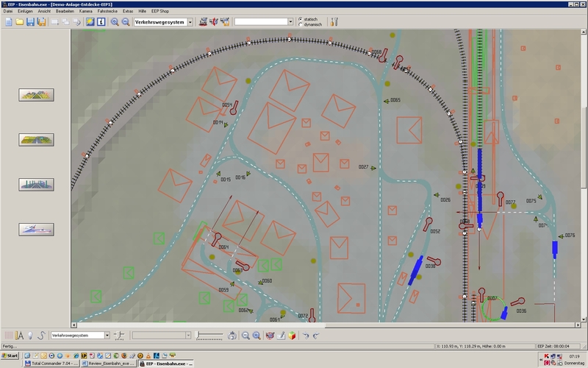Screen dimensions: 588x368
Task: Open the EEP Shop menu
Action: click(160, 11)
